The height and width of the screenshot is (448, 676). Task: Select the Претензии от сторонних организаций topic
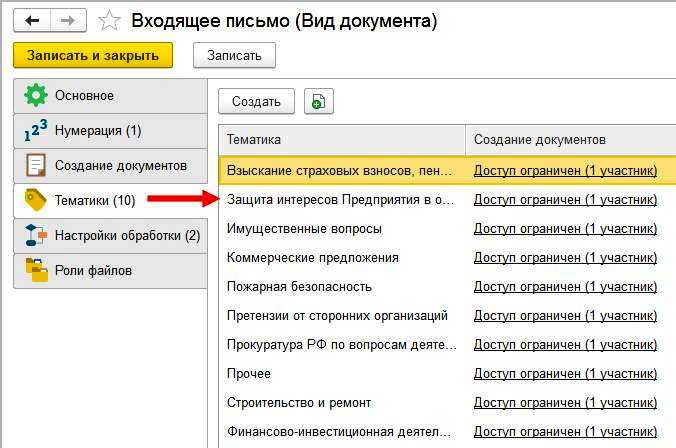(x=337, y=316)
